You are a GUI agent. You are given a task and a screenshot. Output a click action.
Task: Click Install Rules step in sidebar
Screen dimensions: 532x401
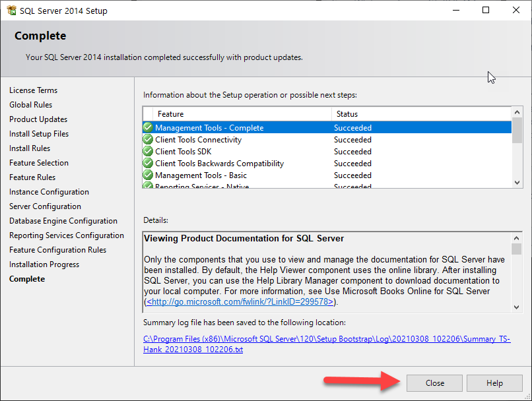30,148
